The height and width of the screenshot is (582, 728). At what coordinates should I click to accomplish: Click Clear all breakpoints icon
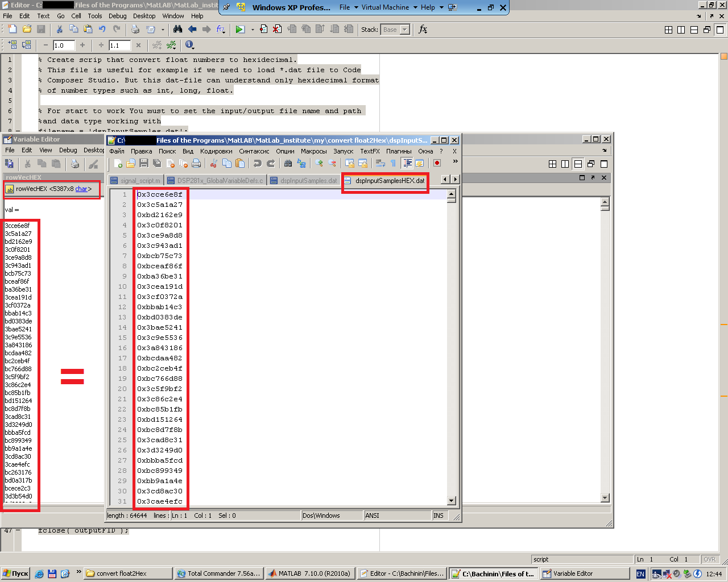click(277, 29)
